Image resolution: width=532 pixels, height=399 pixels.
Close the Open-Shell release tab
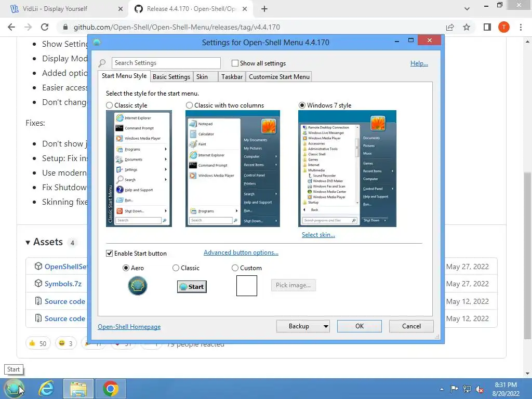(245, 9)
